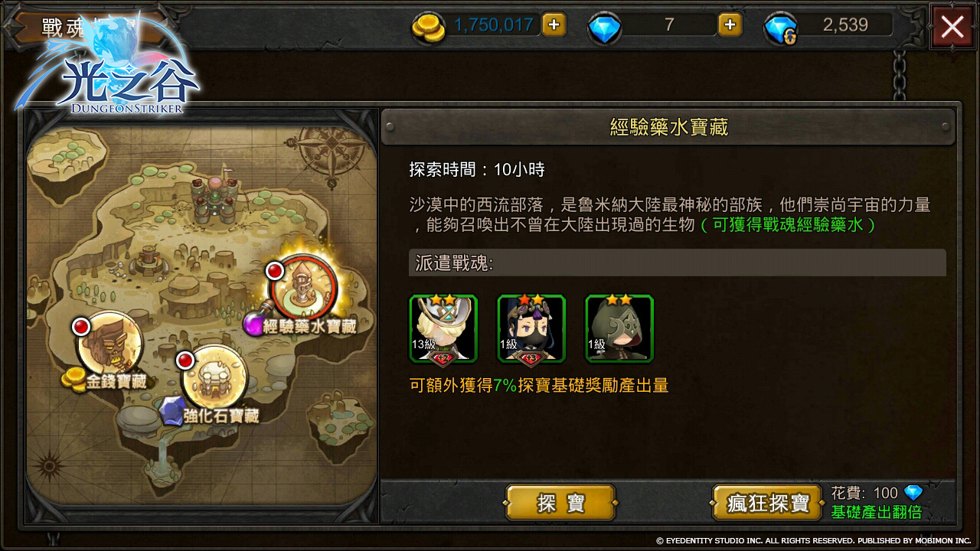The width and height of the screenshot is (980, 551).
Task: Choose the green hooded hero portrait
Action: click(619, 328)
